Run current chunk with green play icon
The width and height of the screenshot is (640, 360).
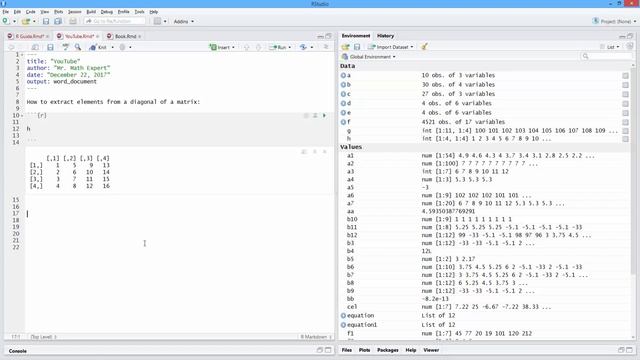[x=324, y=116]
